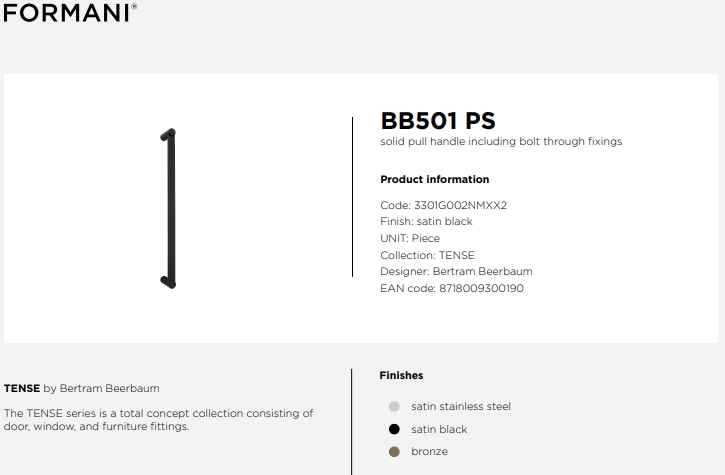Click the bronze finish label
Viewport: 725px width, 475px height.
coord(430,451)
